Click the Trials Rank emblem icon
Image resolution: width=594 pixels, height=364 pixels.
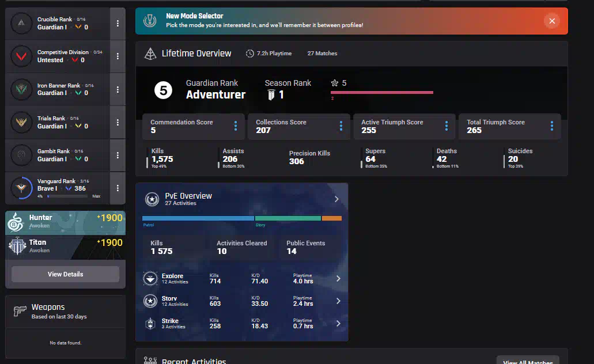21,122
